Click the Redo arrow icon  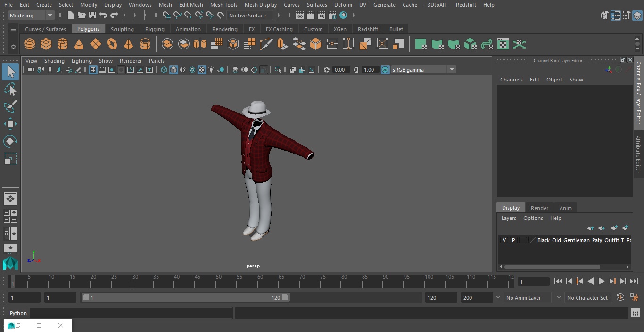(114, 16)
